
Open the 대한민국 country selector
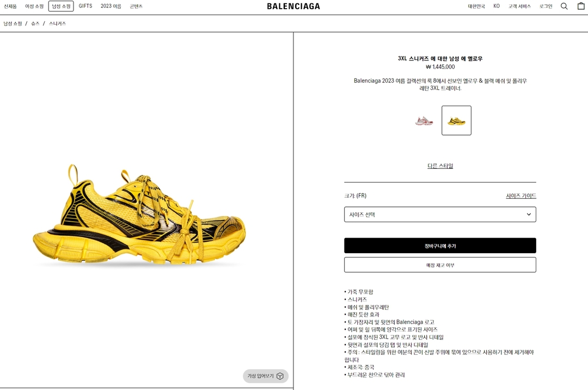click(x=476, y=7)
